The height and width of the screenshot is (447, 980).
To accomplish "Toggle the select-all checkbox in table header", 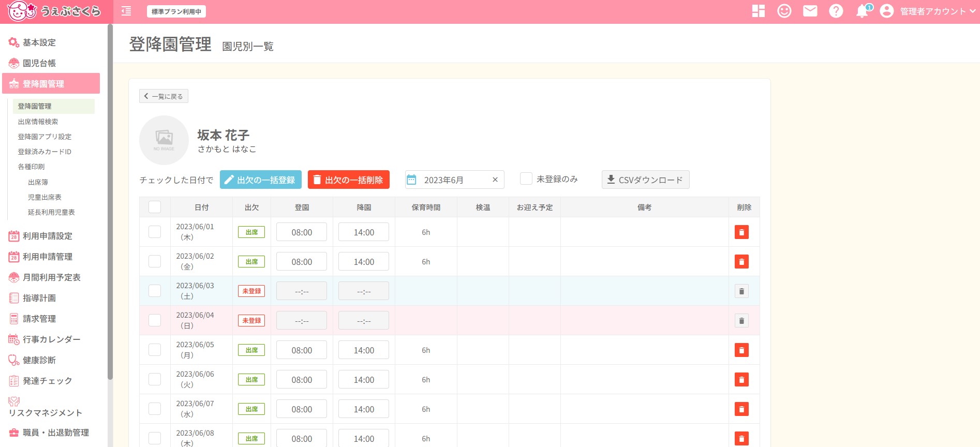I will (155, 207).
